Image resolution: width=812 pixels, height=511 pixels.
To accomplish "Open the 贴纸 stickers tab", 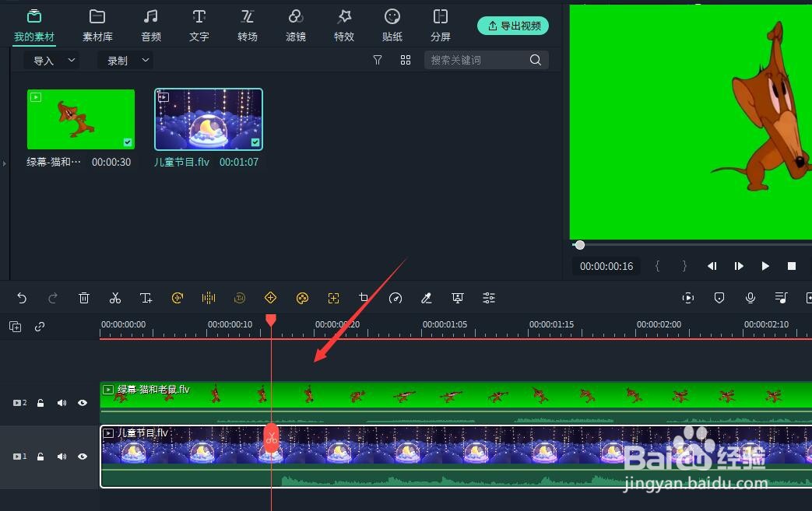I will pos(392,26).
